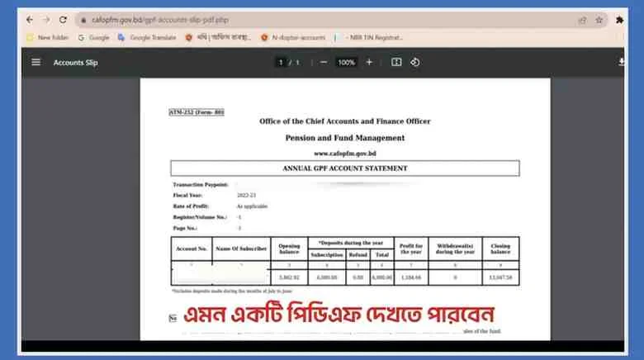Rotate the PDF counterclockwise

click(x=415, y=62)
